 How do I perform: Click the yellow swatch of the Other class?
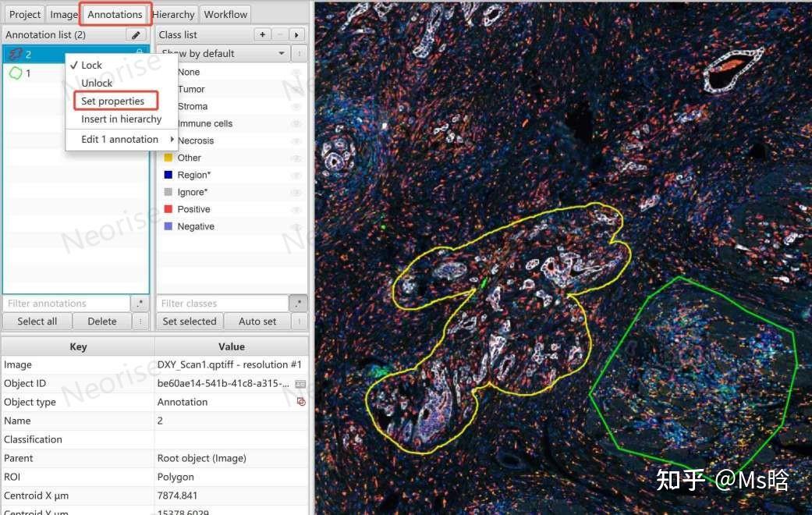click(x=168, y=158)
